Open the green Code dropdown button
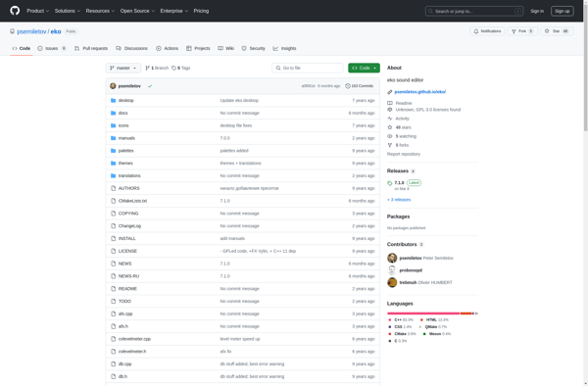 click(x=364, y=69)
